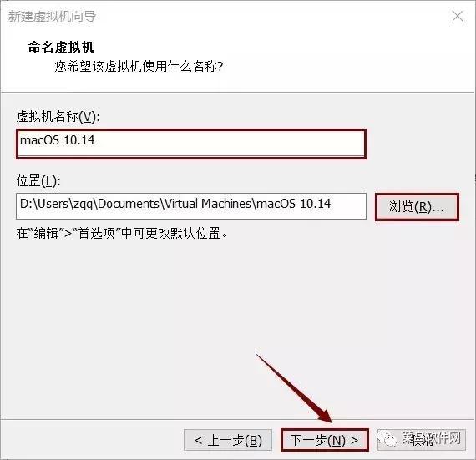The height and width of the screenshot is (460, 476).
Task: Click the WeChat logo watermark icon
Action: tap(387, 439)
